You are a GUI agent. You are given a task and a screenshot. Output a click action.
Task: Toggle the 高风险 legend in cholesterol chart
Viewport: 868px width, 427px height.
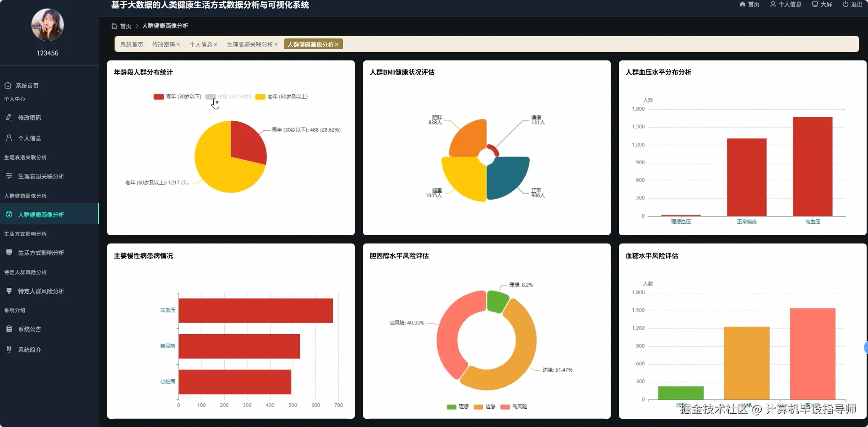click(x=514, y=406)
